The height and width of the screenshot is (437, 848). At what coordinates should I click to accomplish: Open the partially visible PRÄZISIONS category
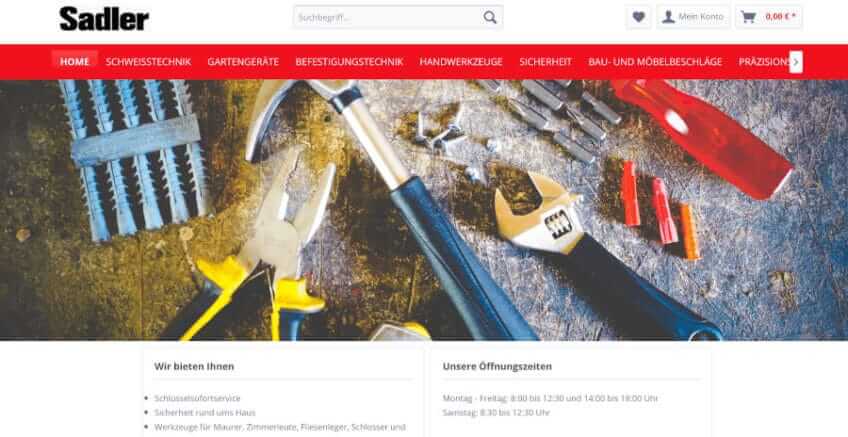point(764,62)
